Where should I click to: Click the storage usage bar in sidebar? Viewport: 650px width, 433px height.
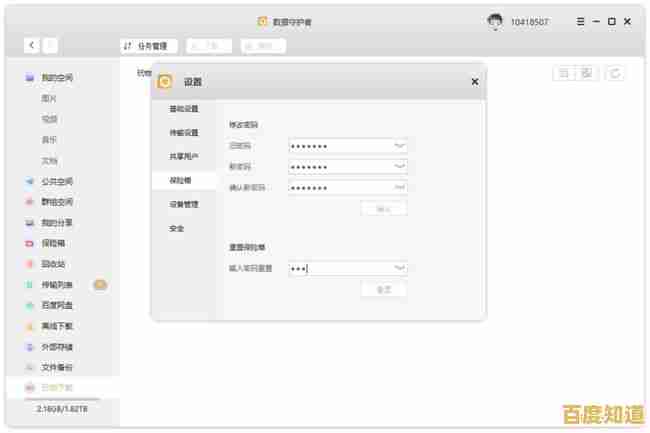(x=62, y=400)
